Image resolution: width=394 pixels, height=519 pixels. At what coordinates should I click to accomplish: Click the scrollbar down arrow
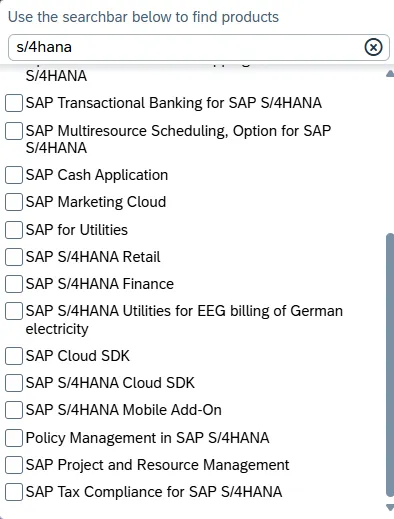point(390,508)
